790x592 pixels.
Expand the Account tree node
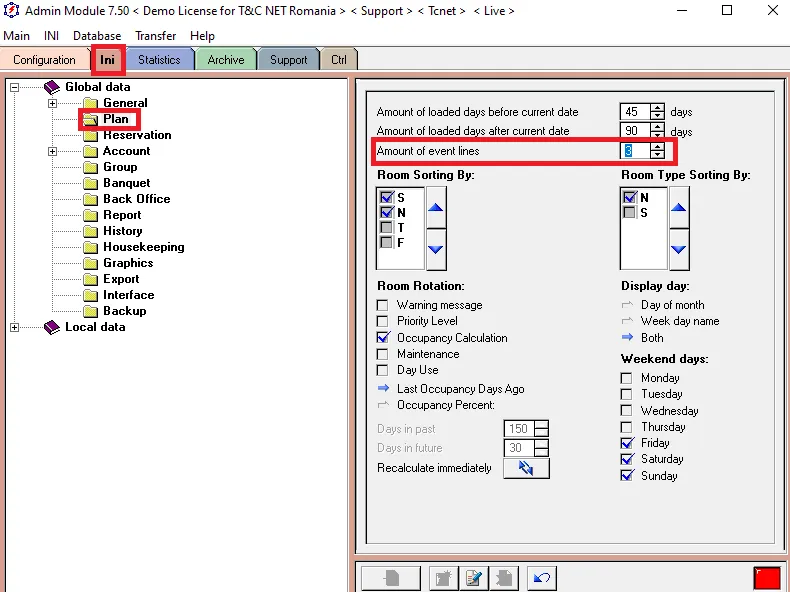pyautogui.click(x=52, y=151)
